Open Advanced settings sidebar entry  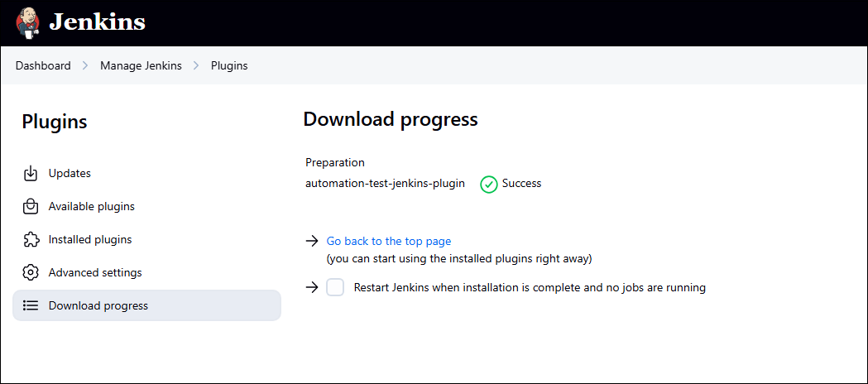tap(95, 273)
